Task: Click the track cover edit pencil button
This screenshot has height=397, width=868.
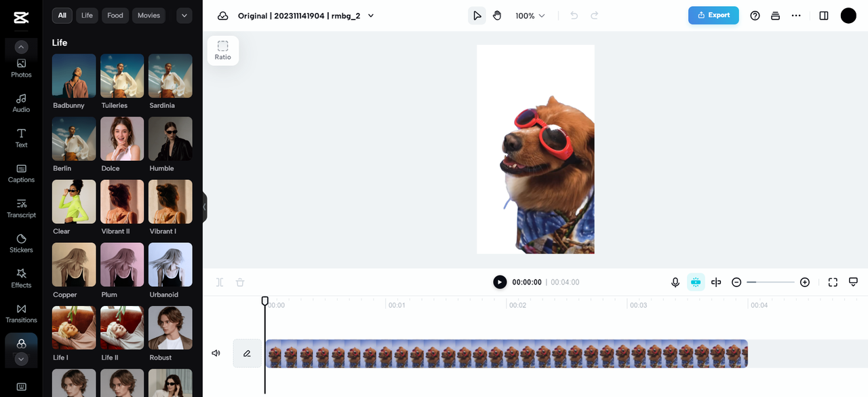Action: point(247,354)
